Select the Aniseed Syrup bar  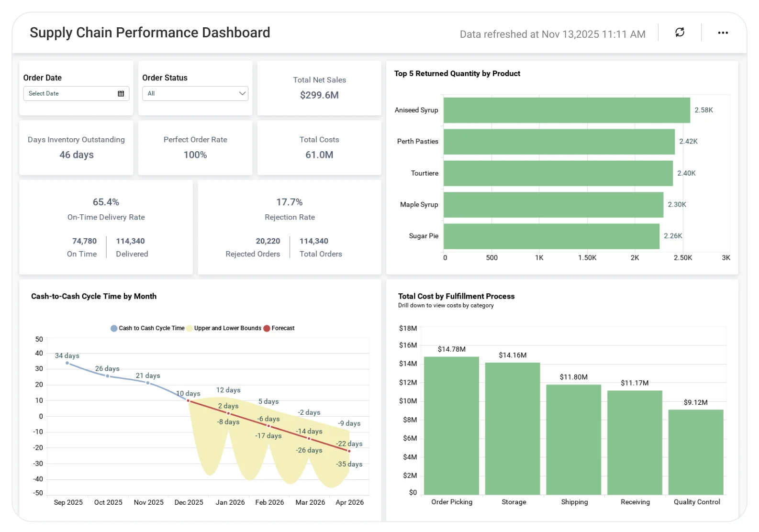(567, 110)
